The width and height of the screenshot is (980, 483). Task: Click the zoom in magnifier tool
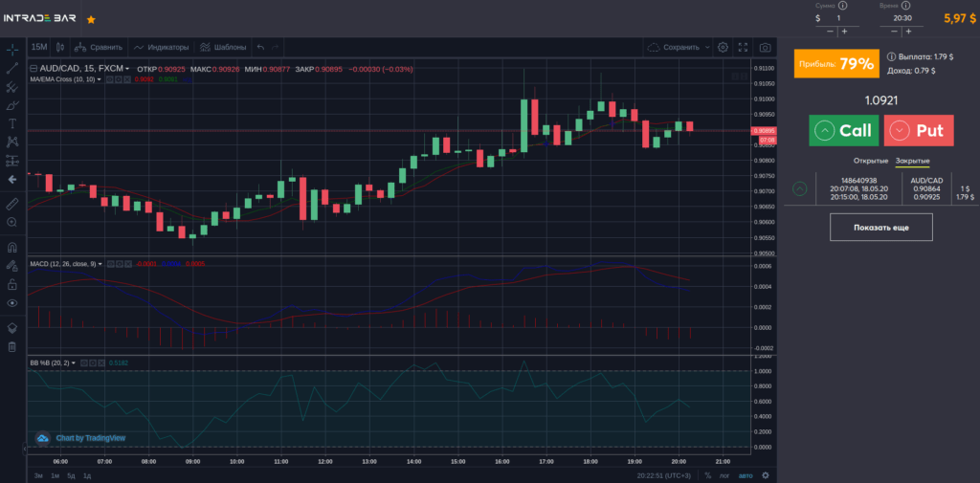12,222
